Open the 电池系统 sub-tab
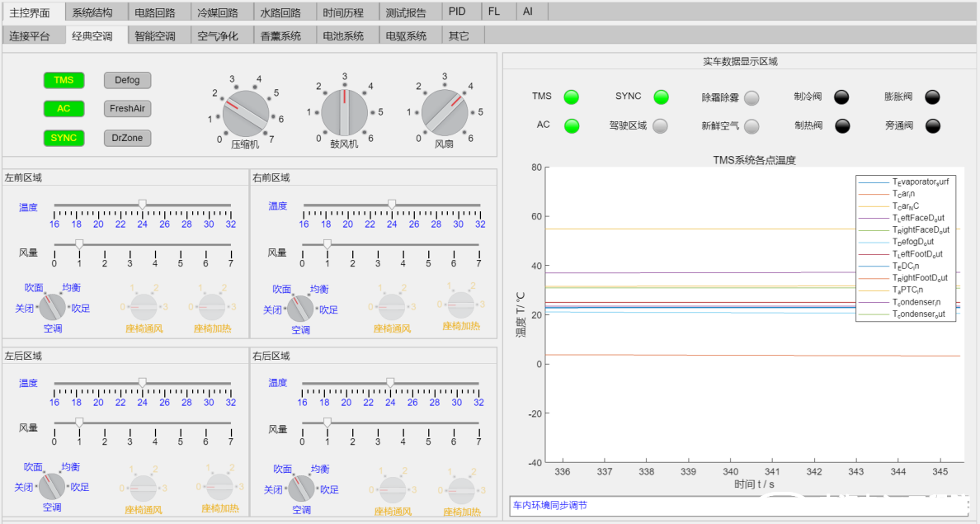This screenshot has width=980, height=524. [343, 36]
